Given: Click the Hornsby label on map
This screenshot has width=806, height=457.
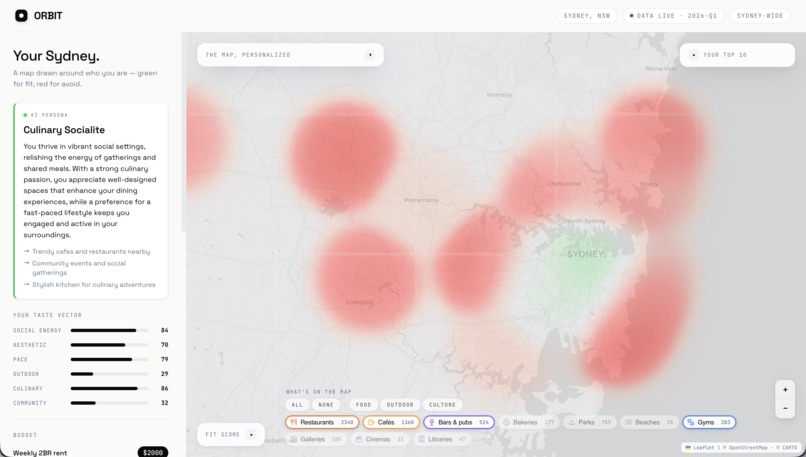Looking at the screenshot, I should click(500, 95).
